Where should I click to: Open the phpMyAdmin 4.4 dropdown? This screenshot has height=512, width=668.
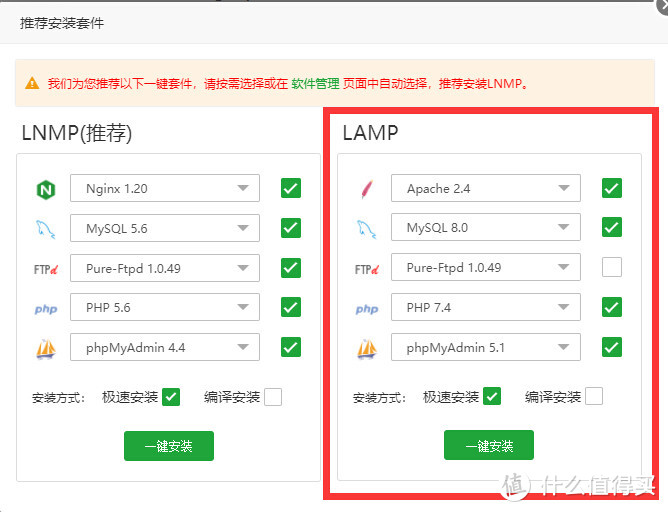pos(165,347)
